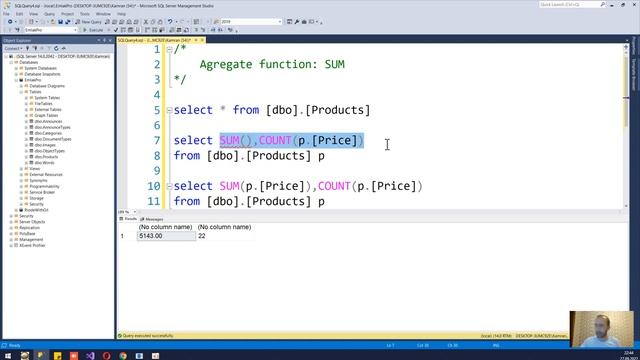
Task: Click the taskbar clock
Action: point(629,356)
